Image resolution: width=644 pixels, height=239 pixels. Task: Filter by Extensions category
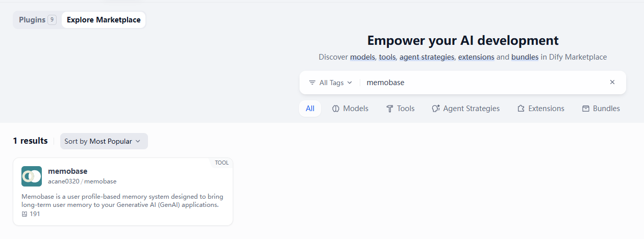point(540,109)
